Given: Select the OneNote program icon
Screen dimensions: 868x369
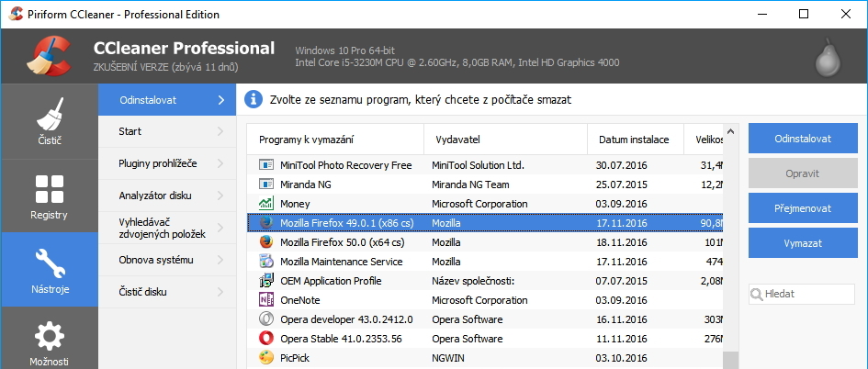Looking at the screenshot, I should [267, 300].
